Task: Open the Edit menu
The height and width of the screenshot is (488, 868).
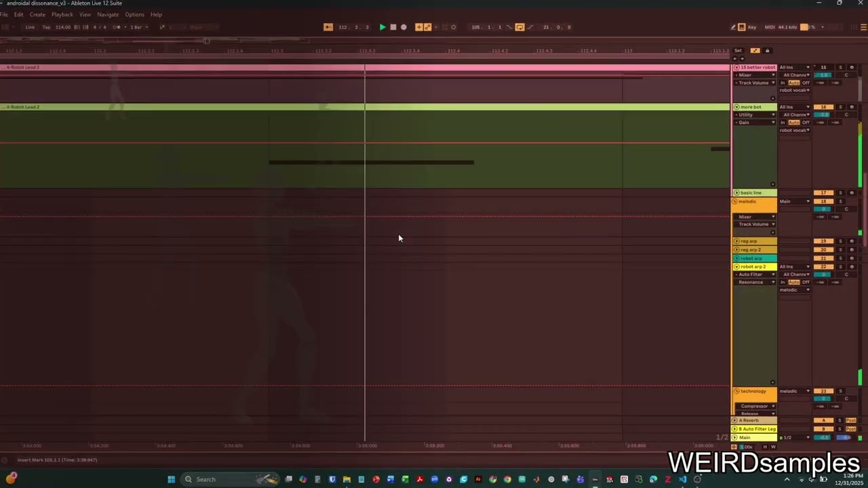Action: pyautogui.click(x=18, y=14)
